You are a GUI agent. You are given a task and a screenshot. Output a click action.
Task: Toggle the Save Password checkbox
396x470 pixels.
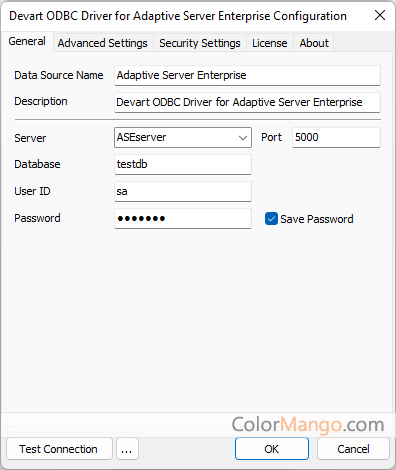[x=271, y=219]
